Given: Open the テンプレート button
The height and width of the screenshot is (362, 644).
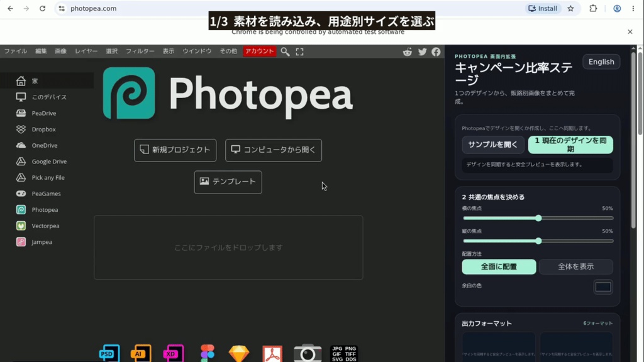Looking at the screenshot, I should pos(228,182).
